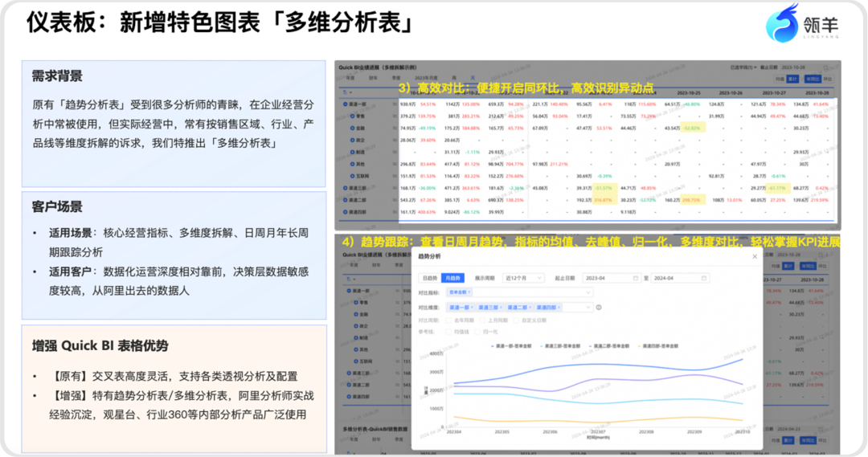Check the 自定义日期 checkbox
Viewport: 868px width, 457px height.
point(516,320)
